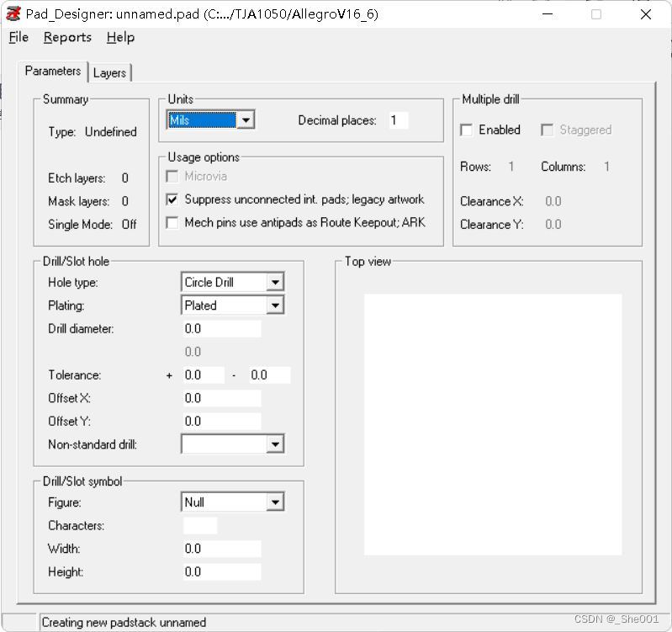Click the Width field in Drill/Slot symbol
The width and height of the screenshot is (672, 632).
221,549
